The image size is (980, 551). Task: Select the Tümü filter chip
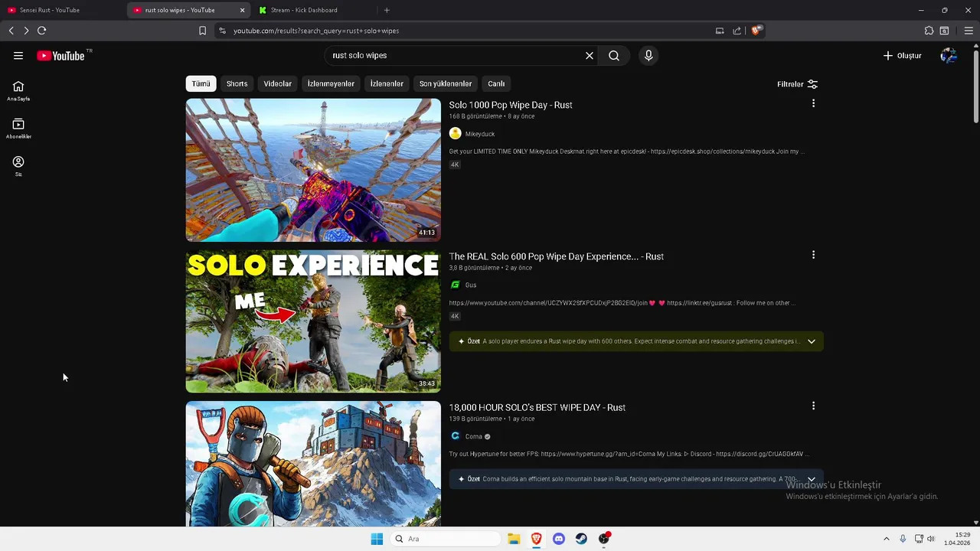tap(201, 83)
